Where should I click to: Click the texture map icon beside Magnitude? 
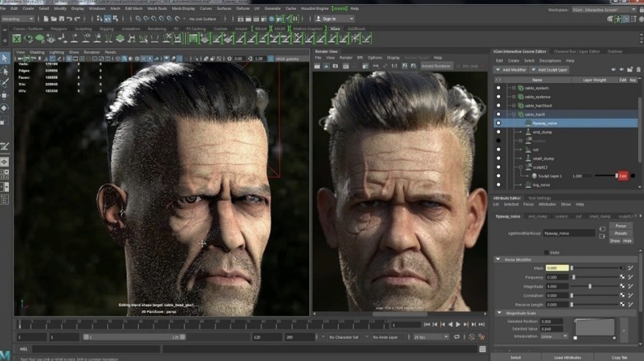[x=622, y=286]
